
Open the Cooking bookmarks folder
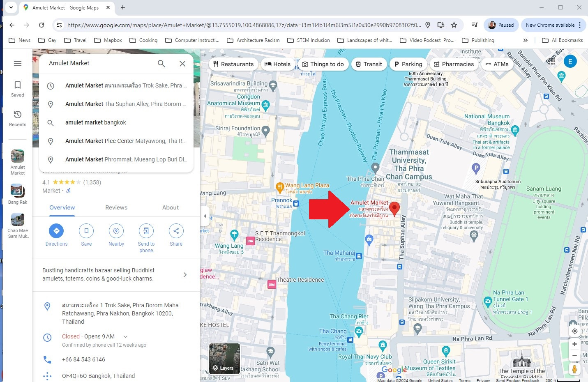coord(143,40)
